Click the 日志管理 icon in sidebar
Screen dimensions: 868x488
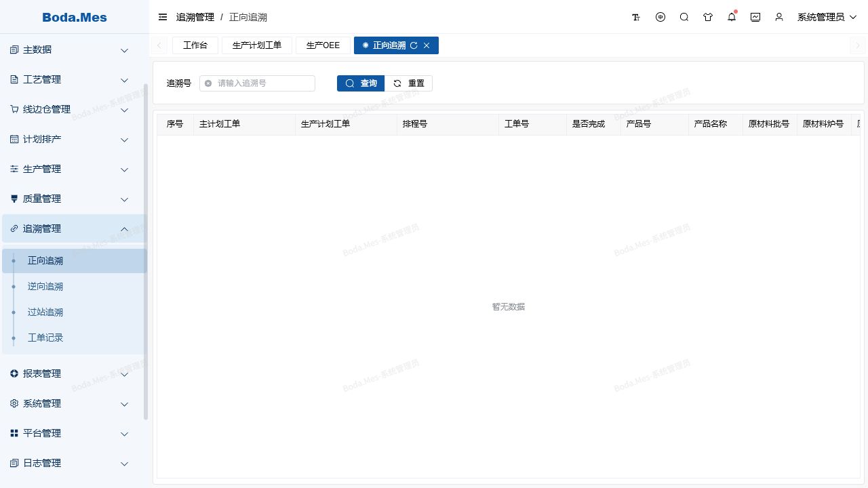[x=14, y=464]
